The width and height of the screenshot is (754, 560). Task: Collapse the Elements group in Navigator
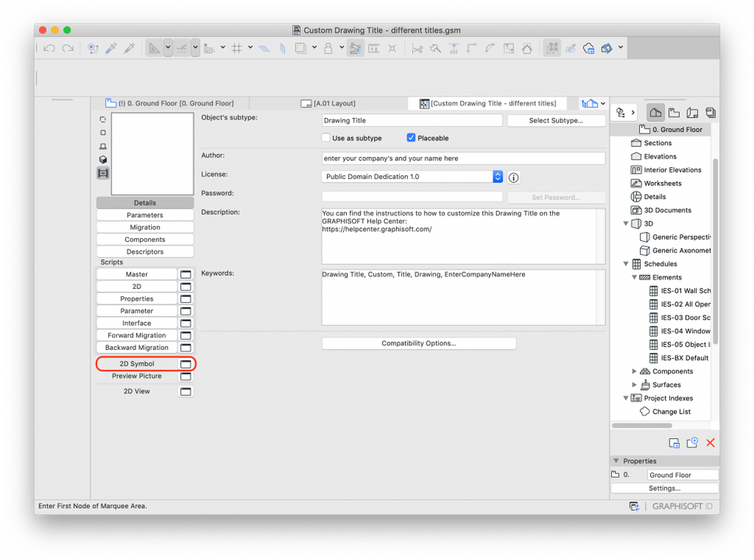635,277
